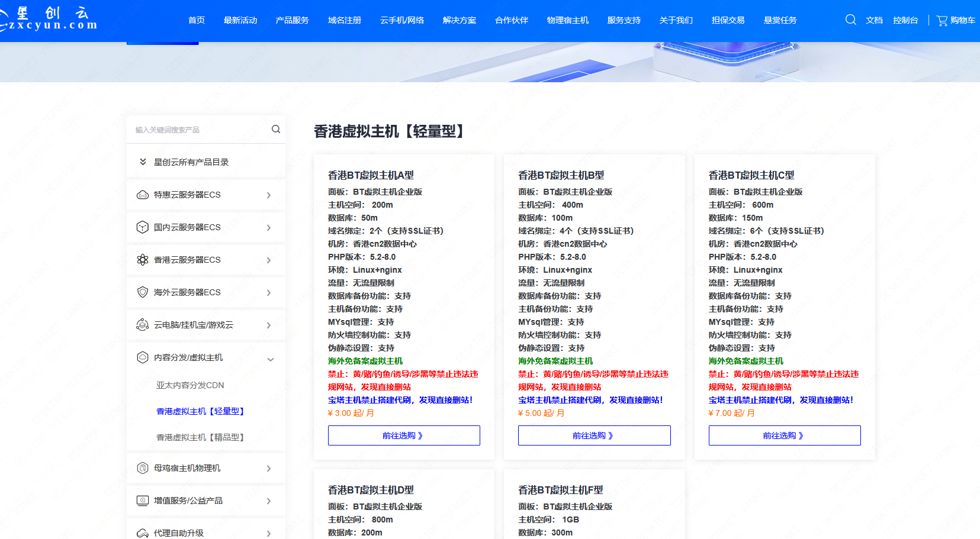The image size is (980, 539).
Task: Click the shield icon beside 海外云服务器ECS
Action: point(143,292)
